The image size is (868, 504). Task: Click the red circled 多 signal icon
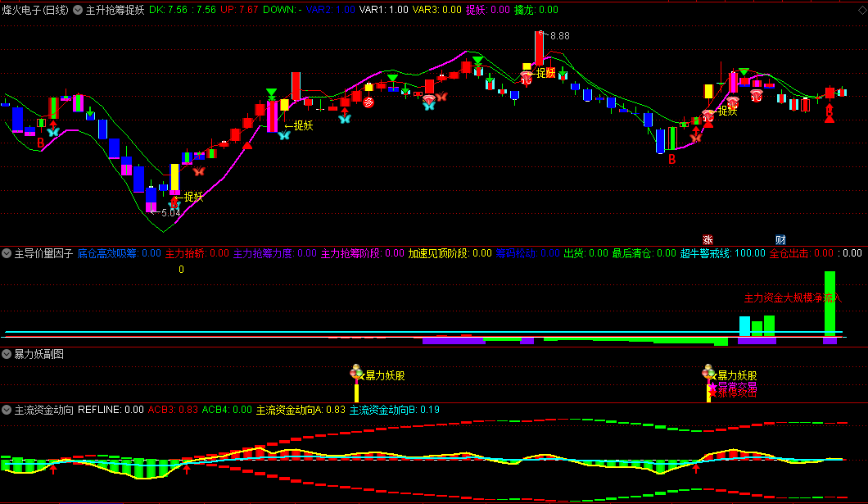pyautogui.click(x=368, y=102)
